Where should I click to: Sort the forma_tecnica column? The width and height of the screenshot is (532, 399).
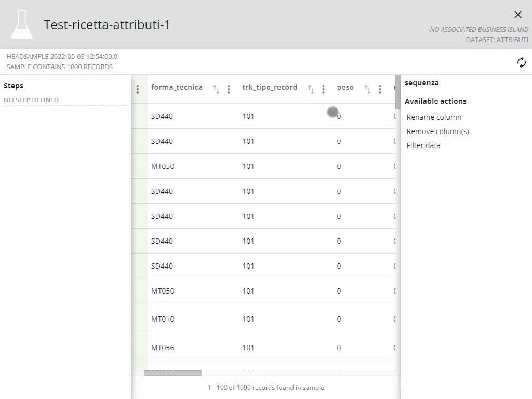coord(216,89)
